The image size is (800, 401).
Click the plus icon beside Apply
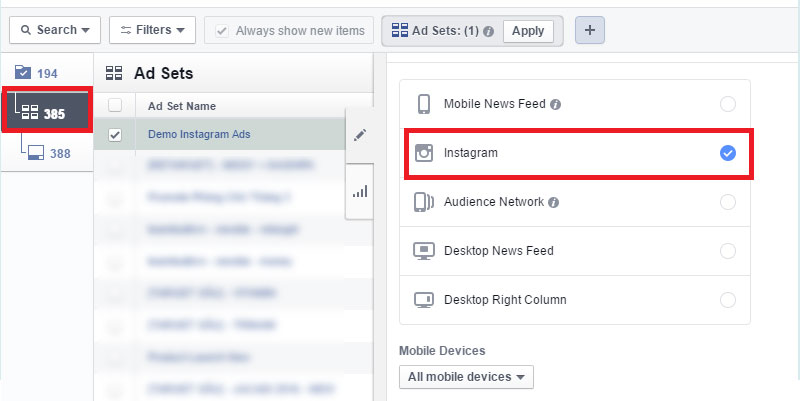pyautogui.click(x=589, y=30)
